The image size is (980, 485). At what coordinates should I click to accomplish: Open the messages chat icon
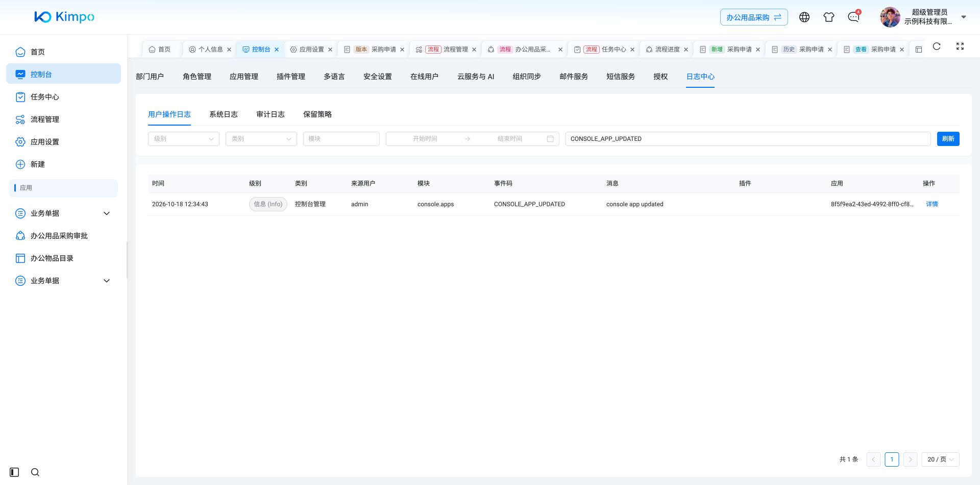pos(853,17)
